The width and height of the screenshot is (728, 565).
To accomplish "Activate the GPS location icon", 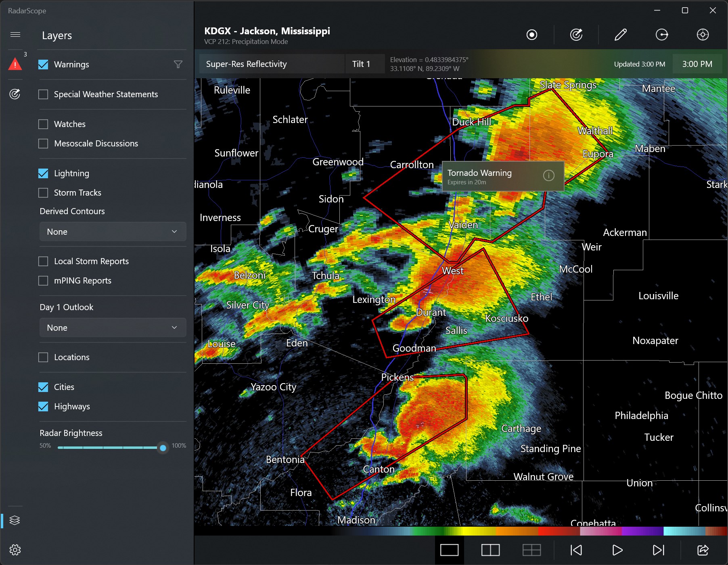I will (703, 35).
